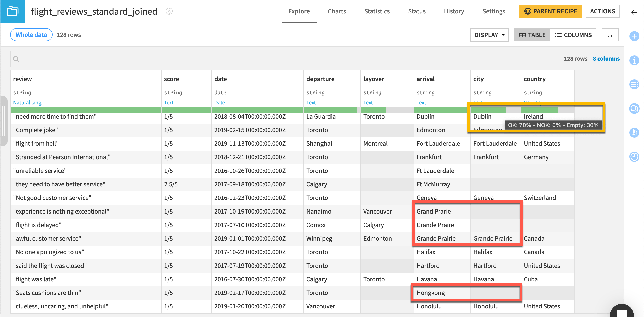
Task: Open the lab icon in right sidebar
Action: (634, 133)
